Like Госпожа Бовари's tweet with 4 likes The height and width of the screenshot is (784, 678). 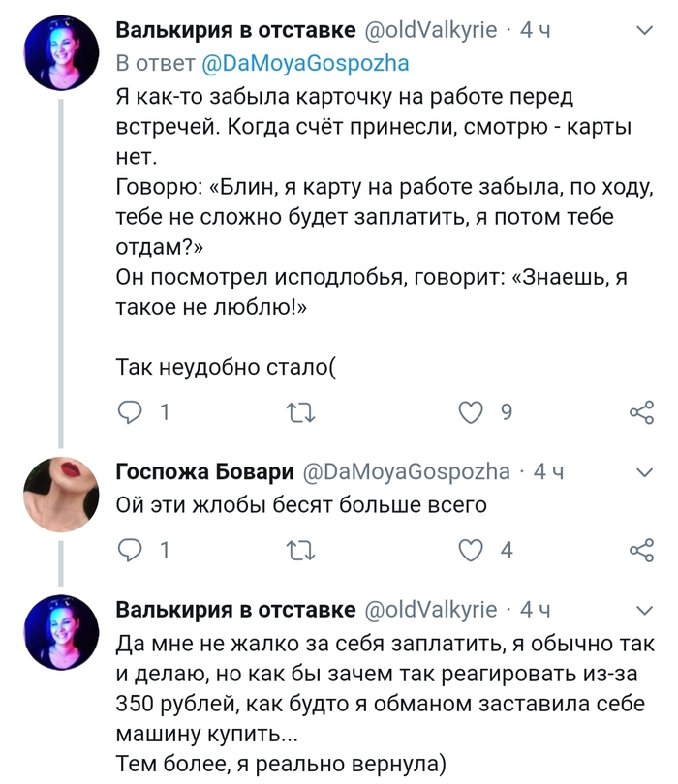(471, 551)
